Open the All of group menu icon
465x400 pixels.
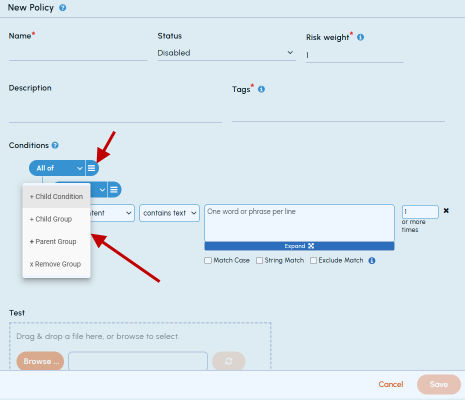91,168
